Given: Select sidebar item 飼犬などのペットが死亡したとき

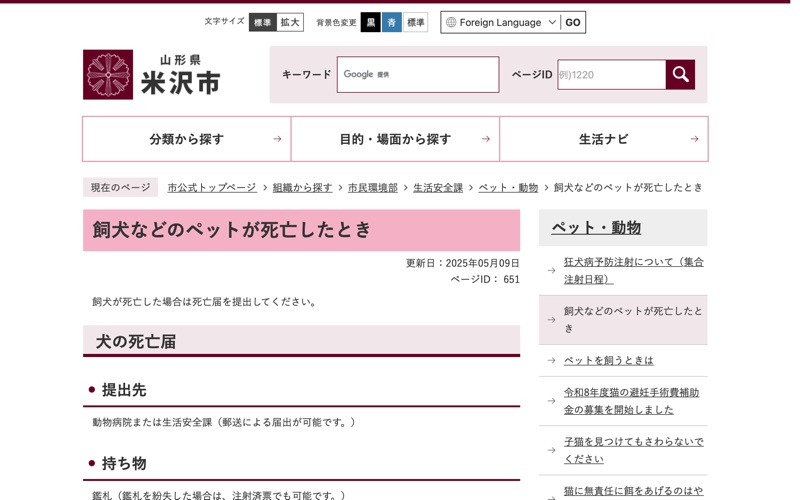Looking at the screenshot, I should [x=623, y=320].
